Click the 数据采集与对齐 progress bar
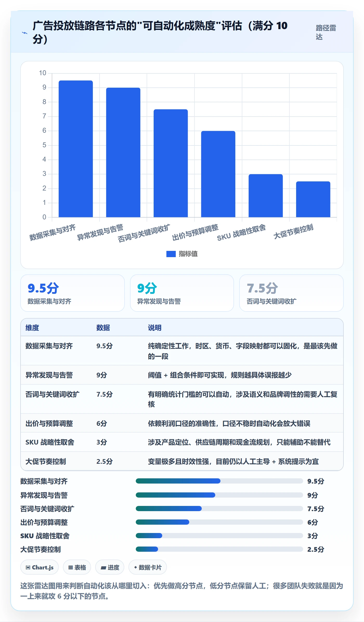This screenshot has height=622, width=364. [x=219, y=481]
